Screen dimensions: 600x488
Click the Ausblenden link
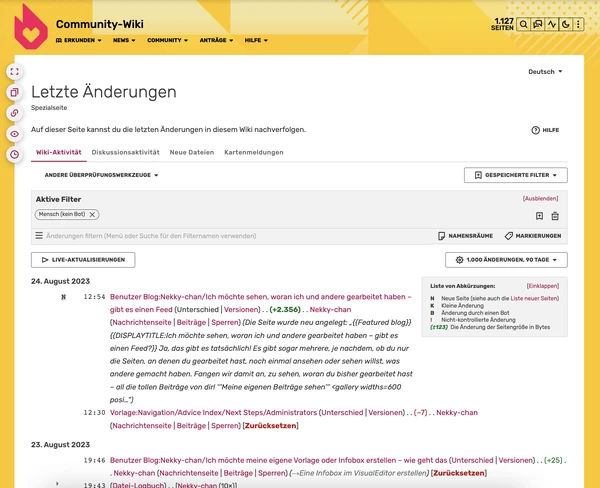[x=540, y=199]
